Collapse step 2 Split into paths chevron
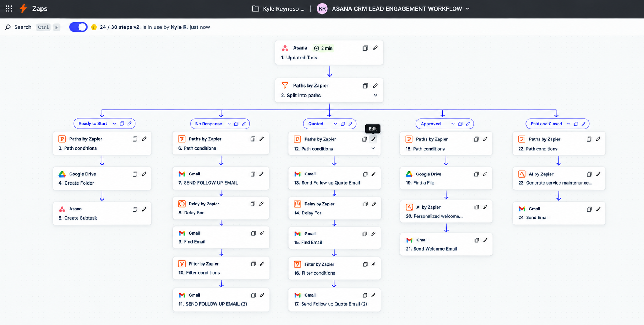Image resolution: width=644 pixels, height=325 pixels. tap(375, 95)
